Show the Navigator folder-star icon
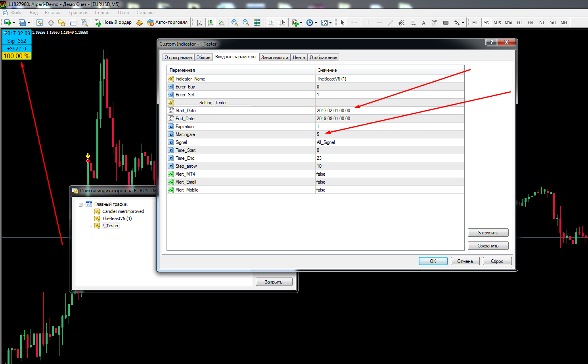The width and height of the screenshot is (588, 364). [62, 23]
